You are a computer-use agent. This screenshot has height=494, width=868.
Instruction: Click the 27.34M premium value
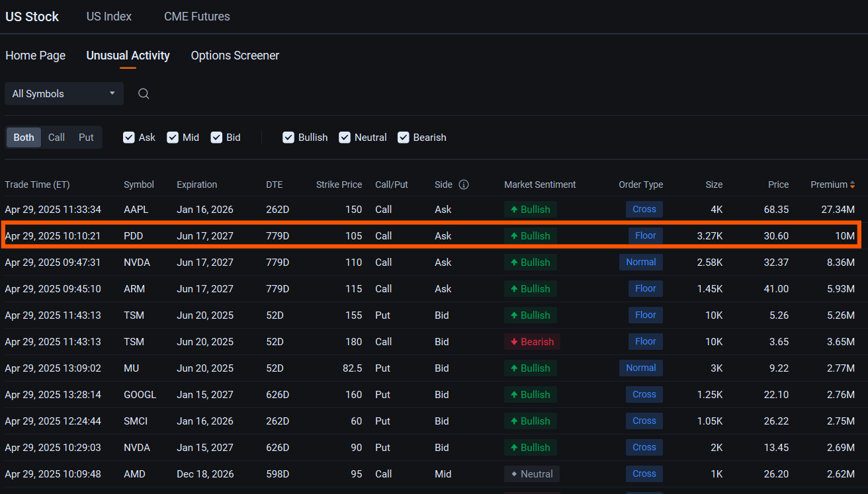[x=838, y=210]
